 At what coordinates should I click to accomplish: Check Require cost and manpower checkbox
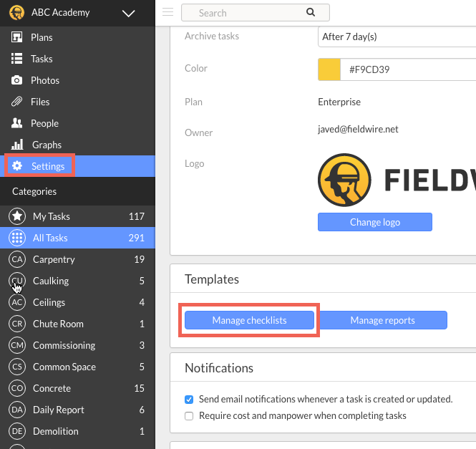[x=189, y=416]
